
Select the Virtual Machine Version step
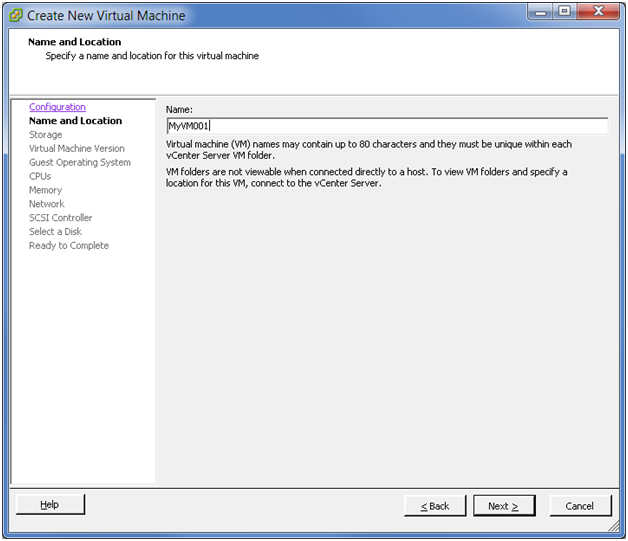tap(76, 149)
